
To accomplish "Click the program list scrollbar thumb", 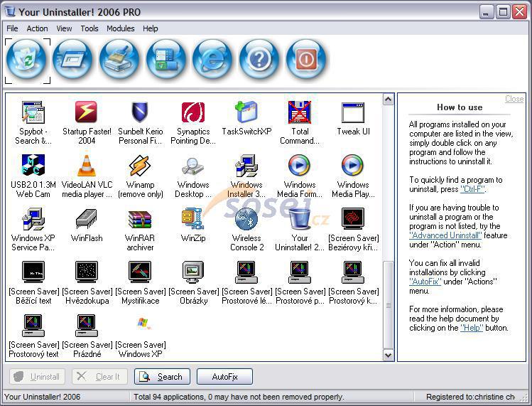I will tap(388, 305).
